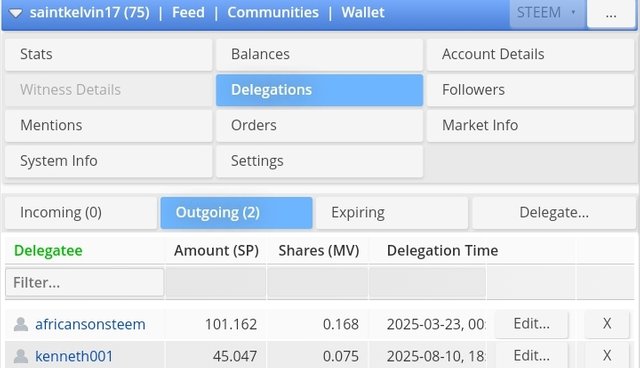Expand the STEEM chain dropdown
The width and height of the screenshot is (640, 368).
coord(547,13)
